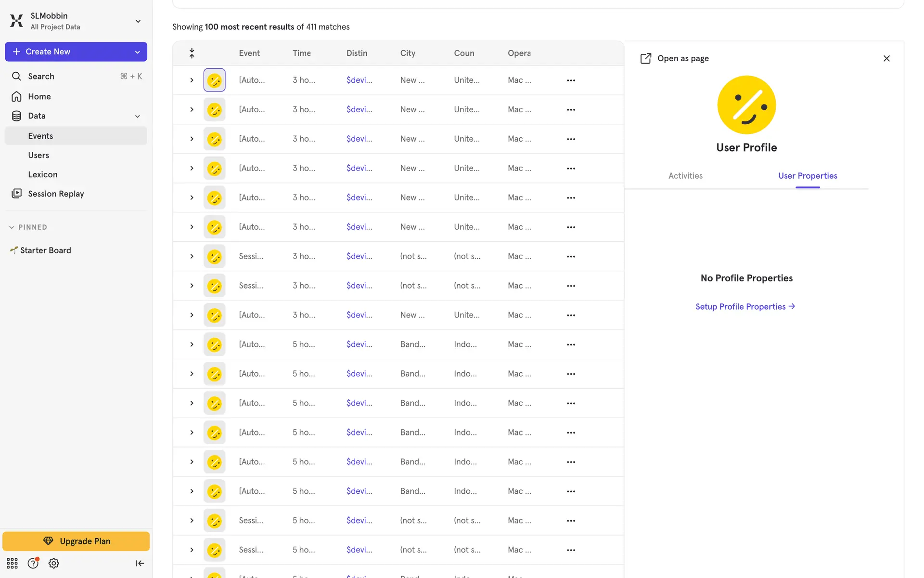Open the apps grid icon in bottom sidebar

pos(12,563)
